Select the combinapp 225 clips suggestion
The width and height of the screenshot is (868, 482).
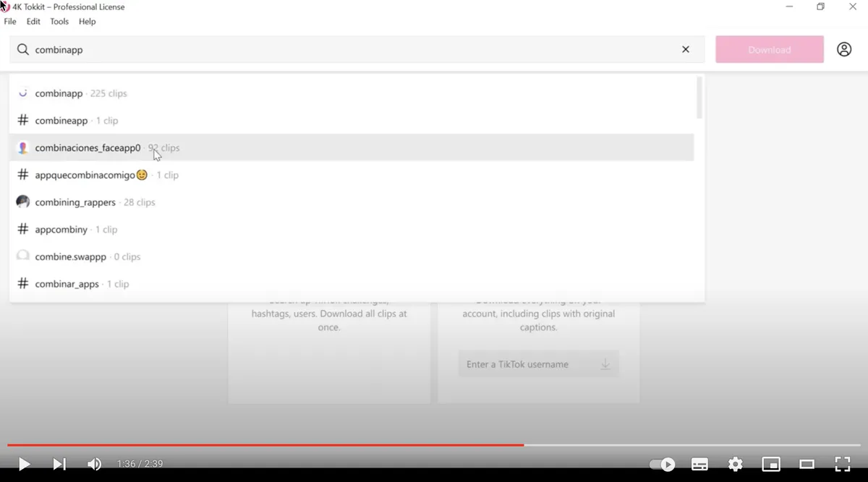(352, 93)
